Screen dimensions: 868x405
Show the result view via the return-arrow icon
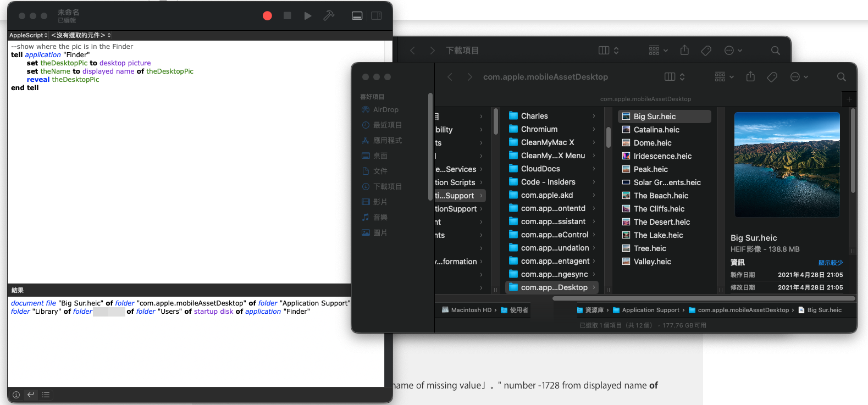31,395
